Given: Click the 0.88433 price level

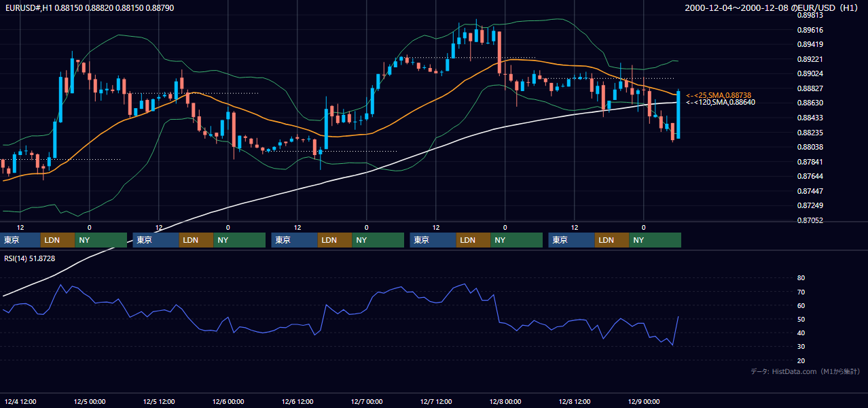Looking at the screenshot, I should 810,118.
